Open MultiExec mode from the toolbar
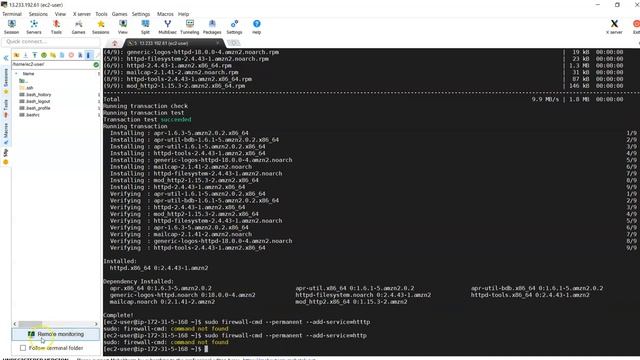 point(167,27)
